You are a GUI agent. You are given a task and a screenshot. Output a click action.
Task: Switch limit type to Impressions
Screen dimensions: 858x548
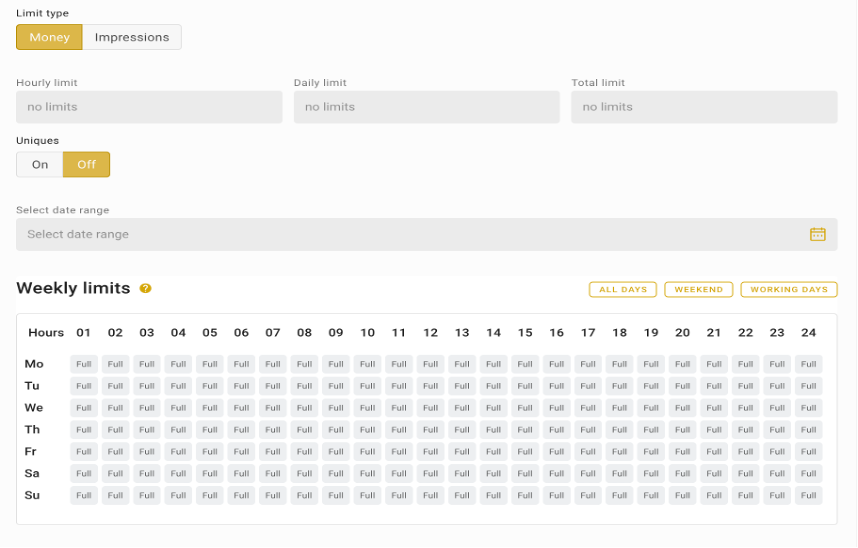(132, 37)
